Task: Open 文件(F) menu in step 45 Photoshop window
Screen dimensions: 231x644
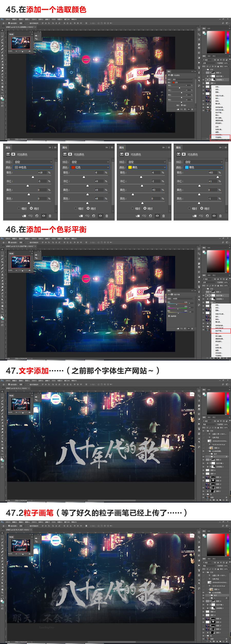Action: (x=8, y=19)
